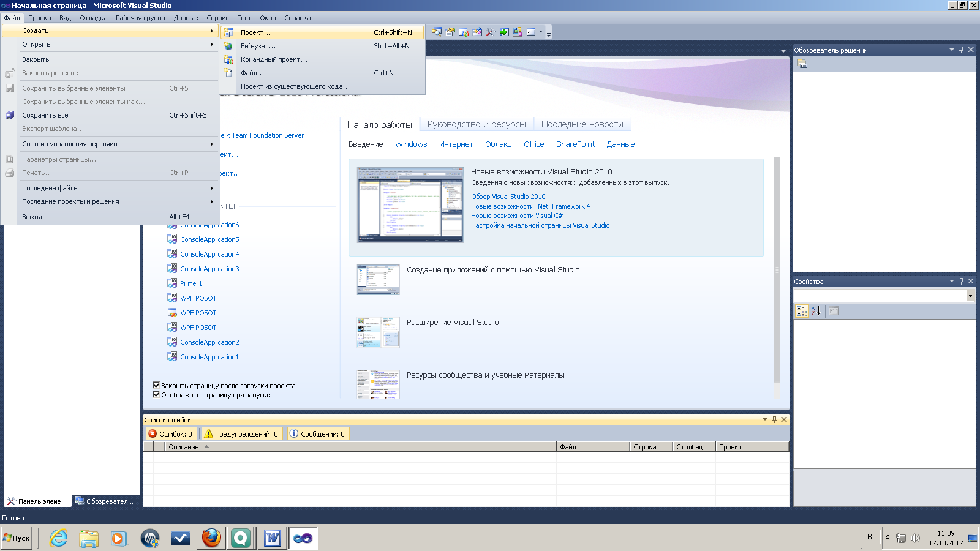This screenshot has width=980, height=551.
Task: Open Firefox from the taskbar
Action: 211,538
